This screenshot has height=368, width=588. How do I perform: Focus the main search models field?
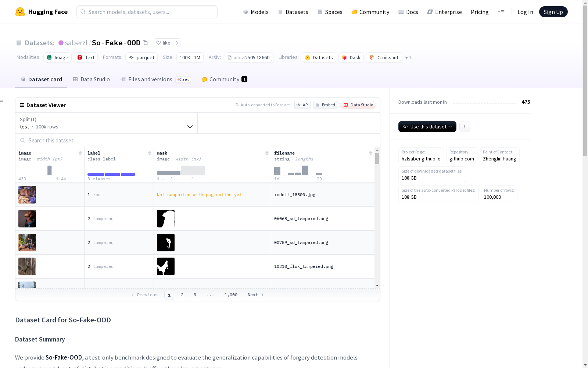[147, 12]
